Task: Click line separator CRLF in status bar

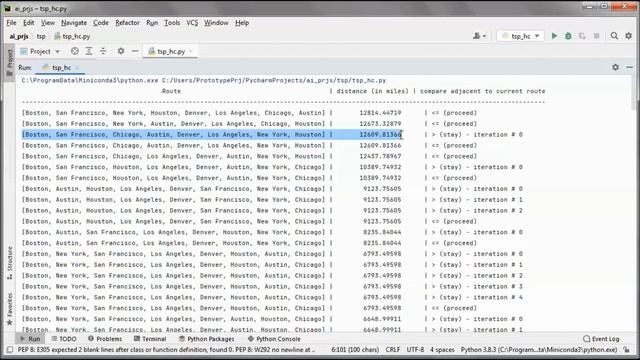Action: point(392,350)
